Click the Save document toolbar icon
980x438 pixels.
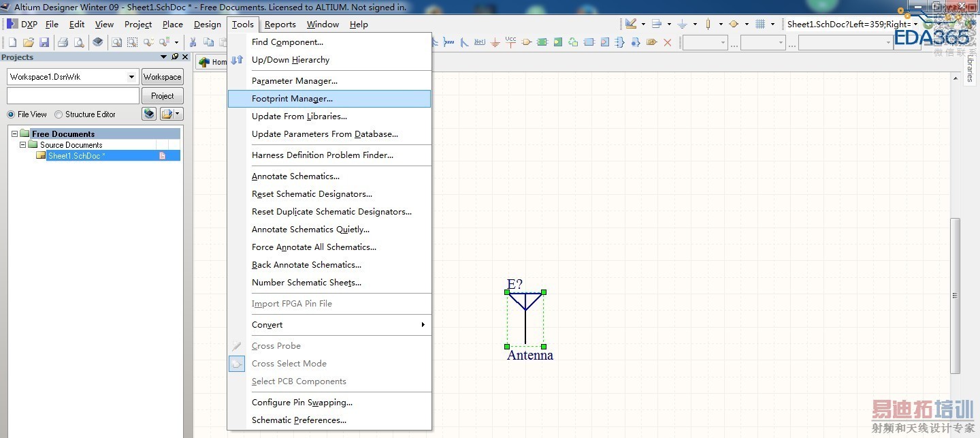coord(44,42)
